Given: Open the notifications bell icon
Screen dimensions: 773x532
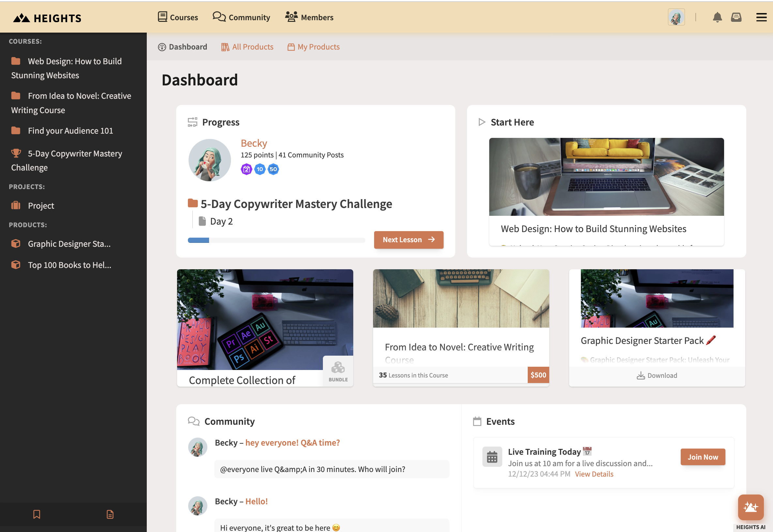Looking at the screenshot, I should (717, 17).
